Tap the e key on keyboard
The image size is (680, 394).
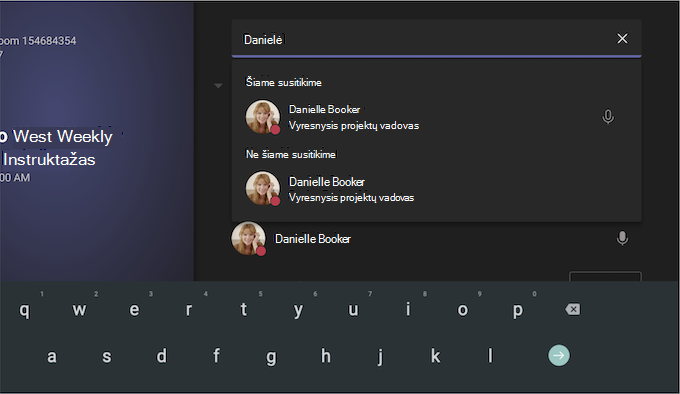coord(134,309)
